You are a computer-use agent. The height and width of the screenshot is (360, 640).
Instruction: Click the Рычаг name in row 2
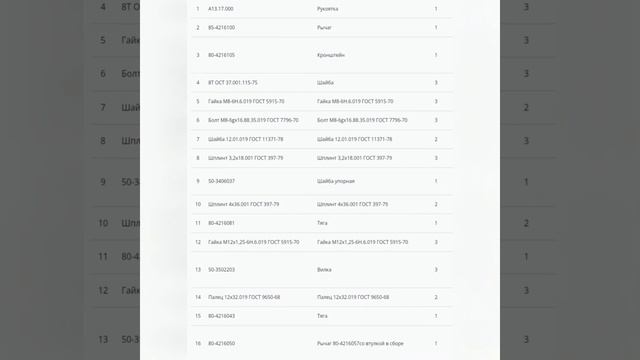324,27
